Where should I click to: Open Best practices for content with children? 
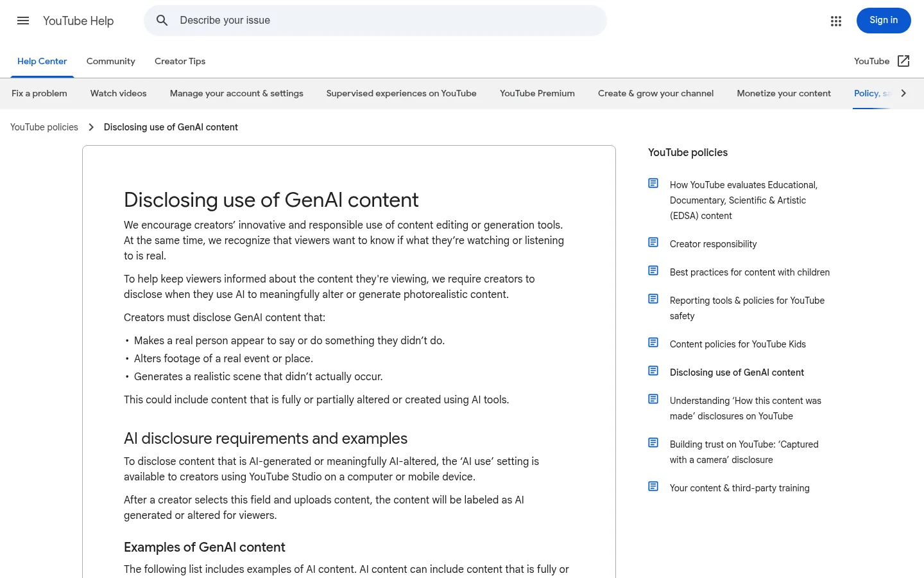(x=749, y=272)
